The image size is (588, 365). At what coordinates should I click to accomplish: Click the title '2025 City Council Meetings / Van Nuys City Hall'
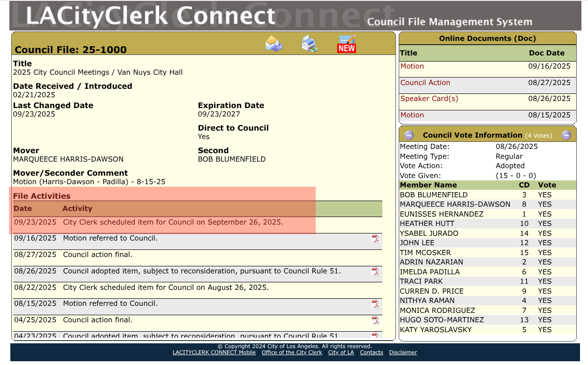pos(98,72)
